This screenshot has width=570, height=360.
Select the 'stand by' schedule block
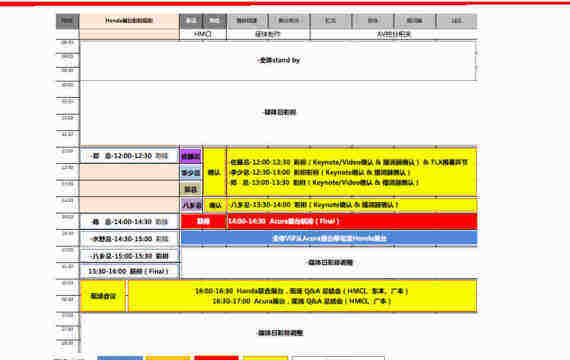click(x=278, y=60)
